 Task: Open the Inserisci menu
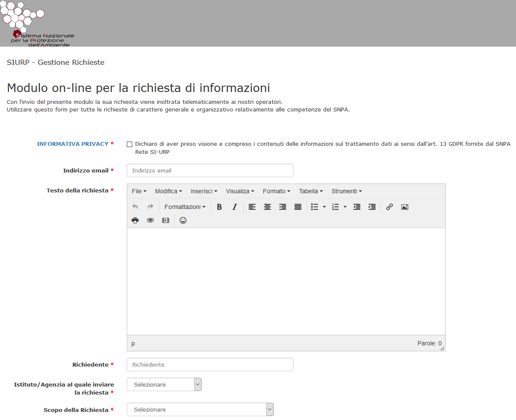tap(204, 191)
